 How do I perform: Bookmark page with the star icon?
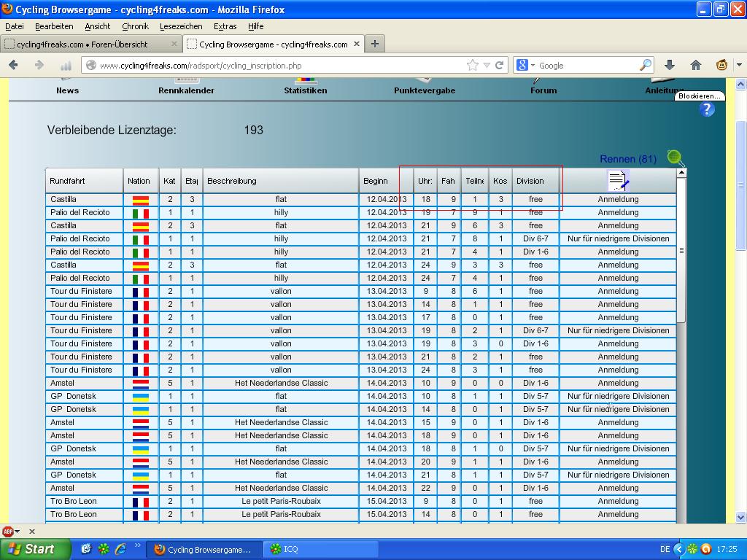(472, 65)
